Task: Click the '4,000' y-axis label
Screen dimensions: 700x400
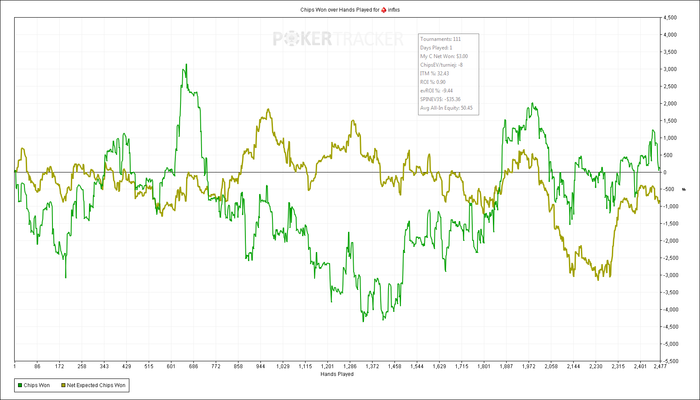Action: point(672,35)
